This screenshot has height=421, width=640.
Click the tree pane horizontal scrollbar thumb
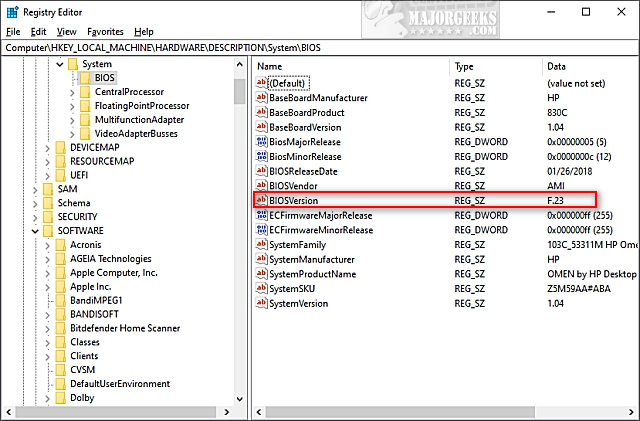(116, 412)
